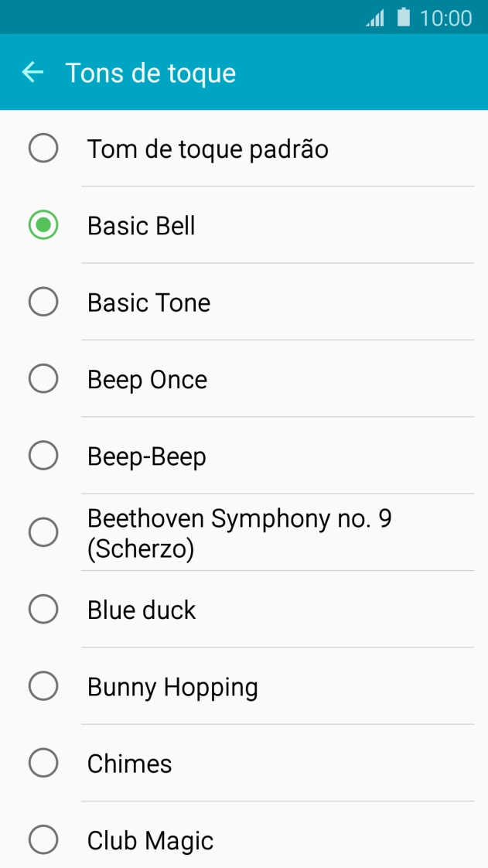The image size is (488, 868).
Task: Click the selected Basic Bell radio button
Action: tap(43, 225)
